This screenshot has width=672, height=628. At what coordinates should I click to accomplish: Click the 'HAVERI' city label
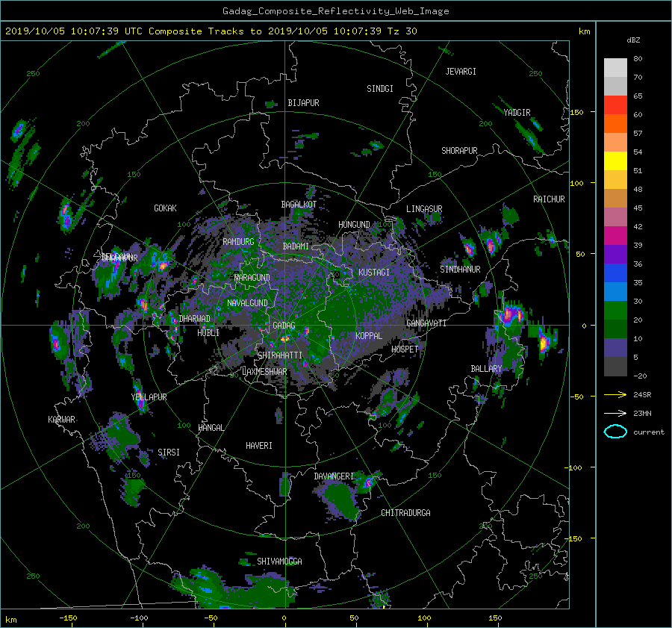click(259, 446)
